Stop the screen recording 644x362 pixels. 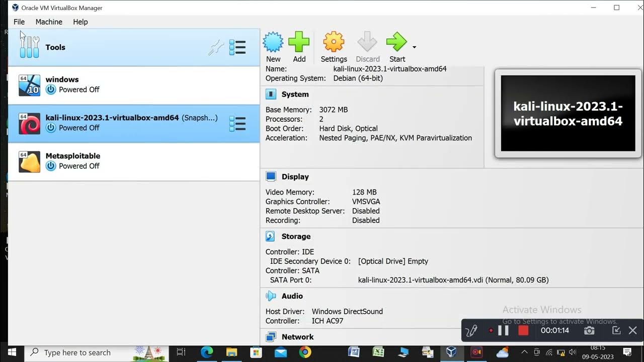[523, 330]
